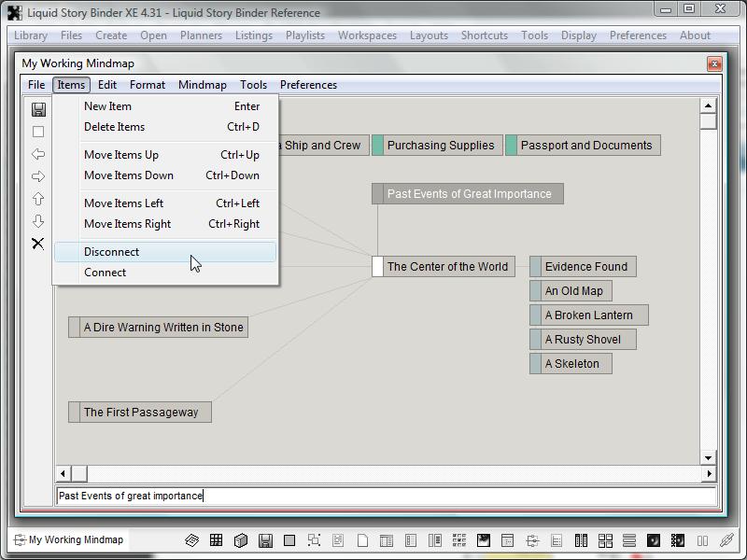The height and width of the screenshot is (560, 747).
Task: Click the right arrow icon in sidebar
Action: tap(38, 176)
